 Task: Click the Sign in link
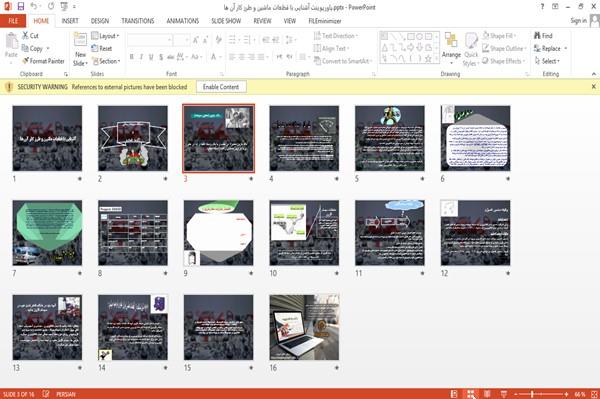click(x=578, y=21)
